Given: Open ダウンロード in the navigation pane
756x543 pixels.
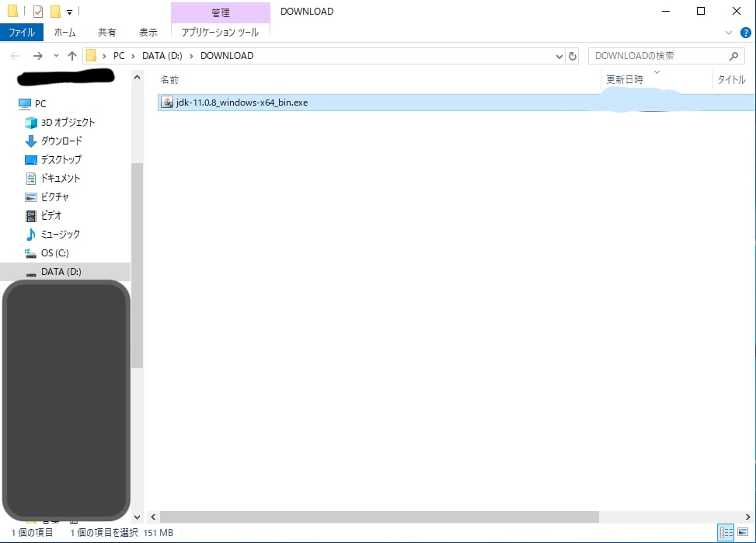Looking at the screenshot, I should point(61,141).
